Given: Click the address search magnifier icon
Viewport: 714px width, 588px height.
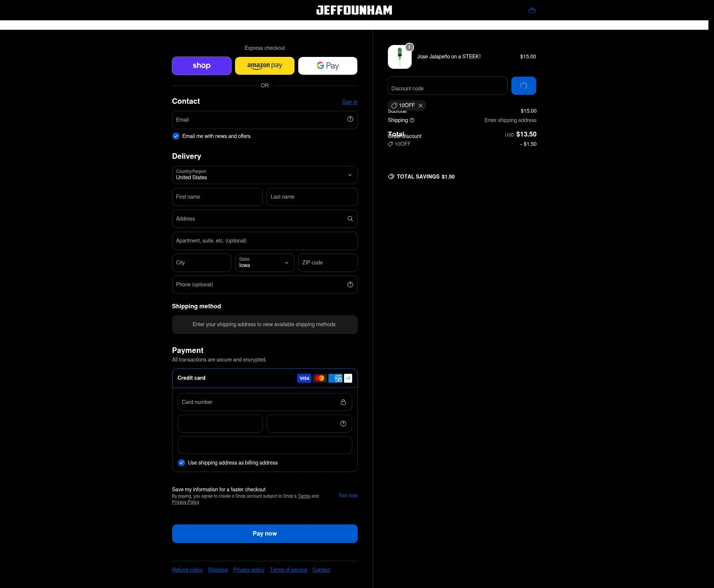Looking at the screenshot, I should pyautogui.click(x=350, y=219).
